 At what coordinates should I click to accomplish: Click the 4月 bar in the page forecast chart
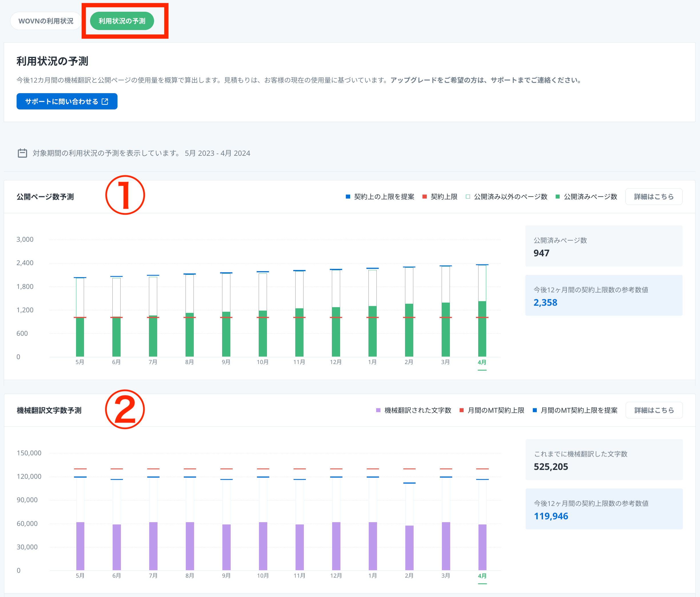tap(482, 329)
